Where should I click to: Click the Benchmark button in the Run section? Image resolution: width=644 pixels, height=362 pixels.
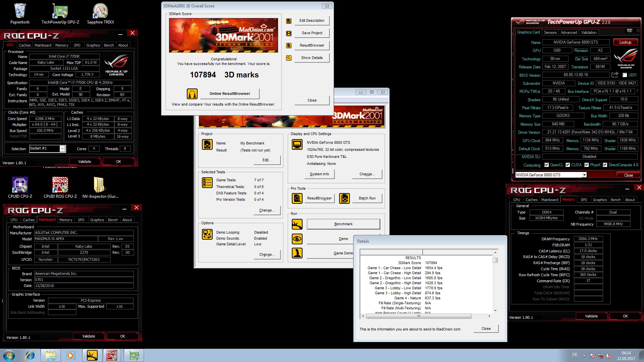(x=343, y=224)
